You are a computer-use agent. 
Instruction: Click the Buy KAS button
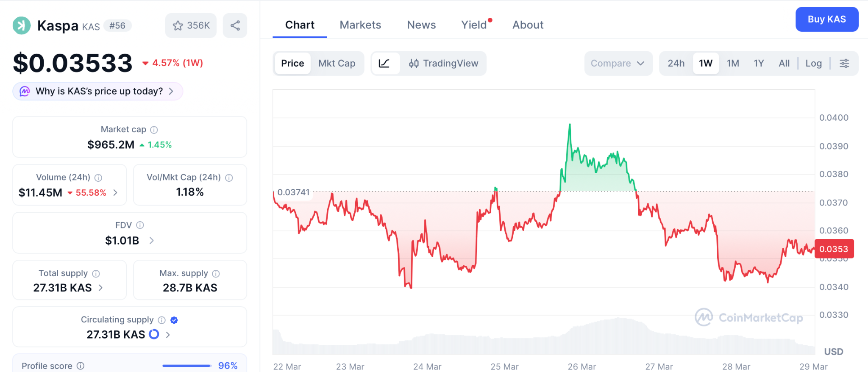826,19
